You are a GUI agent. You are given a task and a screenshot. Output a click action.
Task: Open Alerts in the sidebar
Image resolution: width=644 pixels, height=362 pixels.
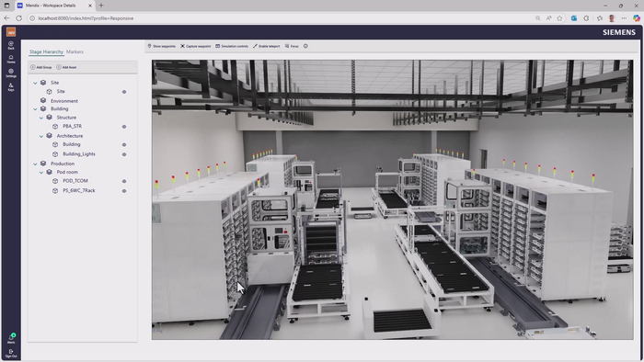click(x=11, y=339)
